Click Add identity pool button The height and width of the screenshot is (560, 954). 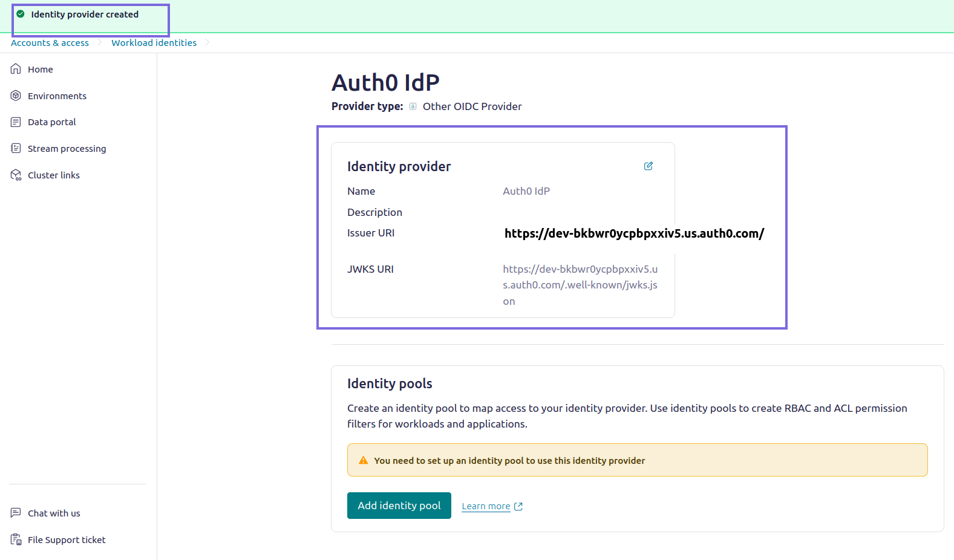click(x=399, y=506)
